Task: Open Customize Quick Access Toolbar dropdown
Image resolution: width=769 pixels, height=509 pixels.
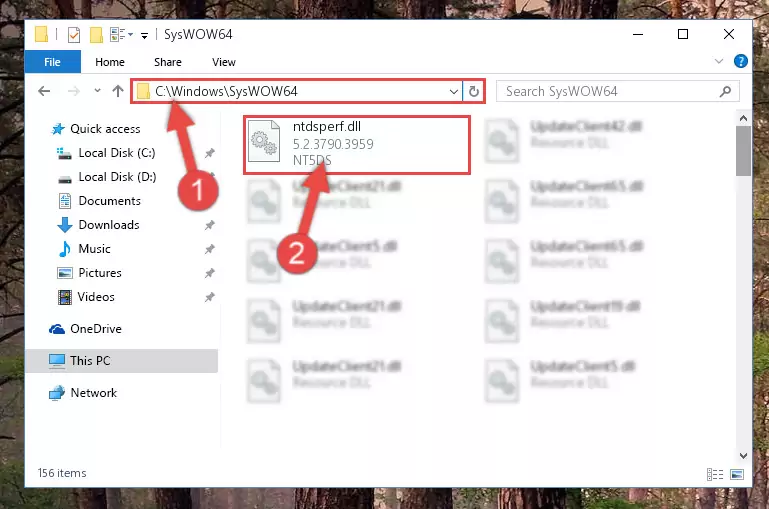Action: click(144, 35)
